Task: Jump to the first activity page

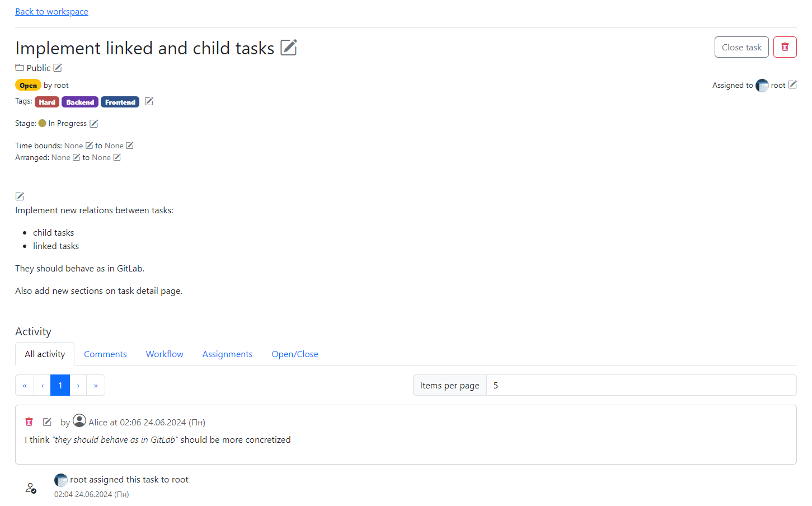Action: click(x=25, y=385)
